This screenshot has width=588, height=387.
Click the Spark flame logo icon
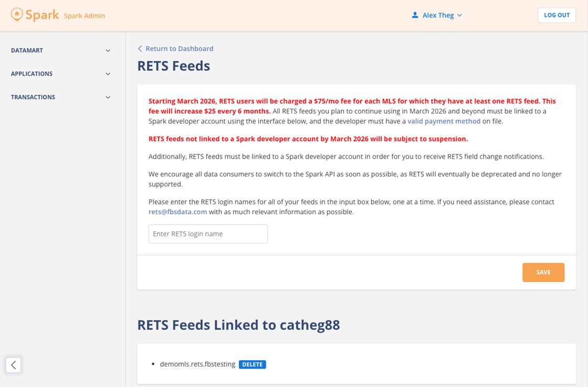click(17, 15)
